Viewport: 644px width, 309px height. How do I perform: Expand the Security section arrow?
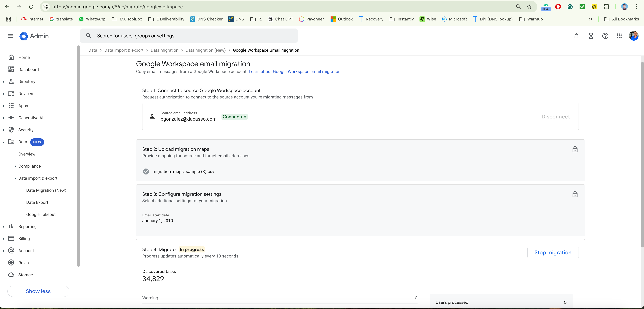4,130
